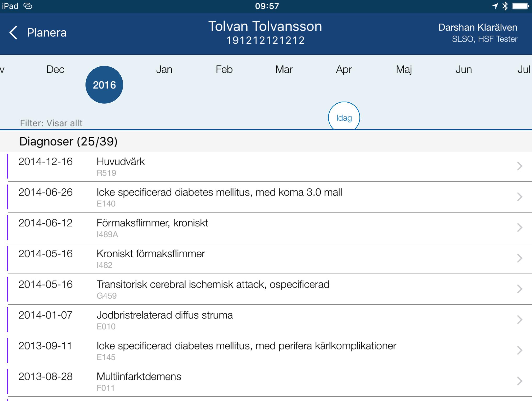Viewport: 532px width, 401px height.
Task: Open the filter 'Filter: Visar allt'
Action: pyautogui.click(x=51, y=123)
